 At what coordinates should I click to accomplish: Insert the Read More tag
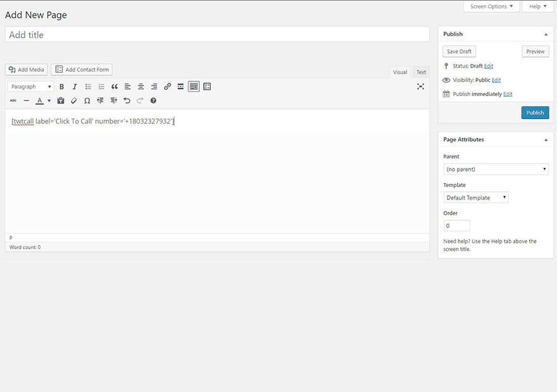tap(180, 87)
